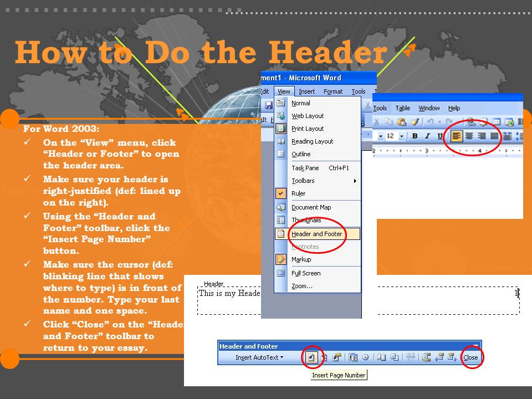Image resolution: width=532 pixels, height=399 pixels.
Task: Click the Insert Time clock icon
Action: pyautogui.click(x=365, y=357)
